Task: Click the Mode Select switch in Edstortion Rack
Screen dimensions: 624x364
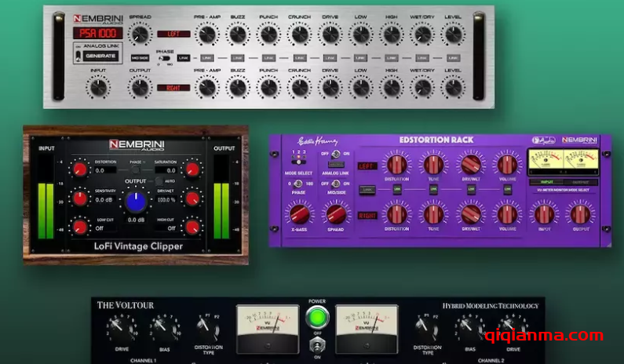Action: 298,162
